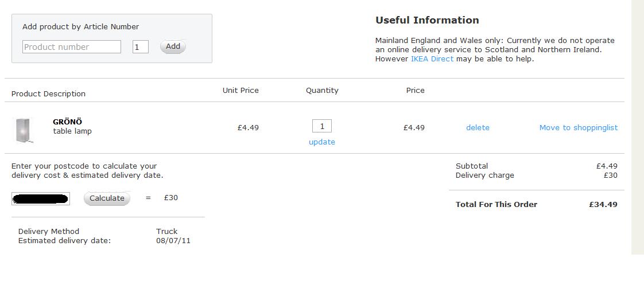Image resolution: width=644 pixels, height=285 pixels.
Task: Click the update link under quantity
Action: [x=321, y=142]
